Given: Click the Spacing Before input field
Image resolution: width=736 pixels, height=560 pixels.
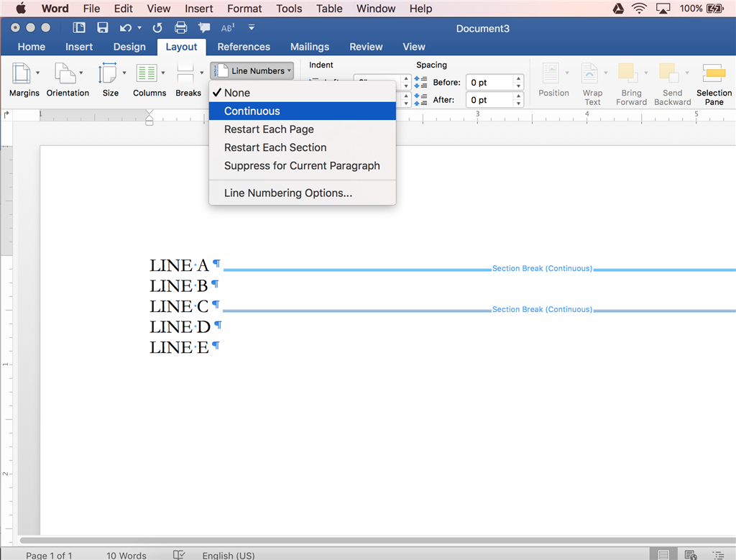Looking at the screenshot, I should pyautogui.click(x=489, y=82).
